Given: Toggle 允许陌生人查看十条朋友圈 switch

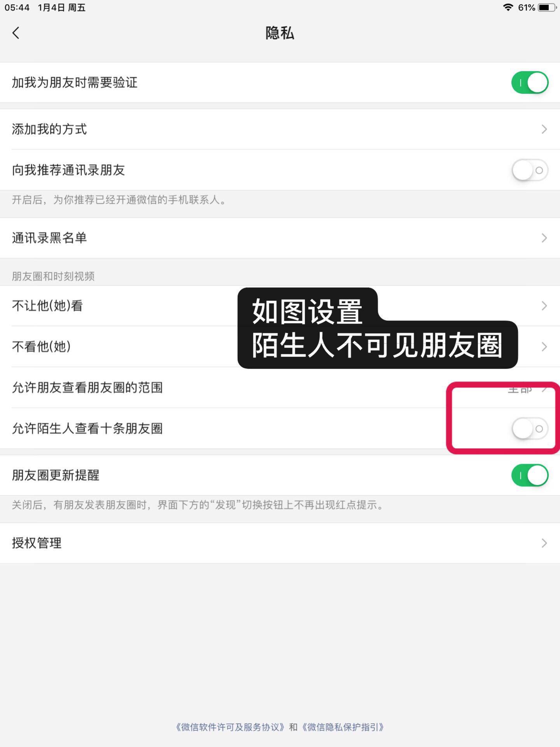Looking at the screenshot, I should click(x=530, y=429).
